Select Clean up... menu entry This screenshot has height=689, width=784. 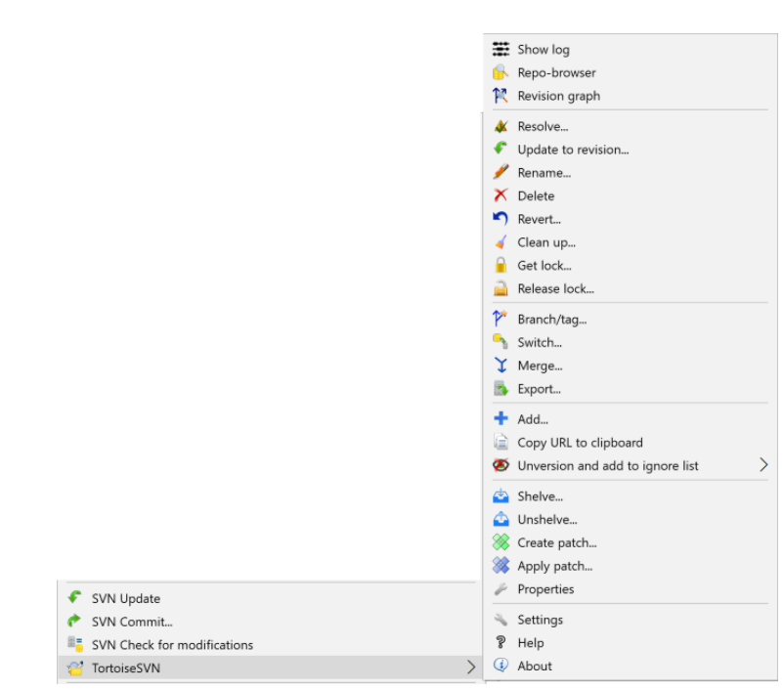[630, 242]
